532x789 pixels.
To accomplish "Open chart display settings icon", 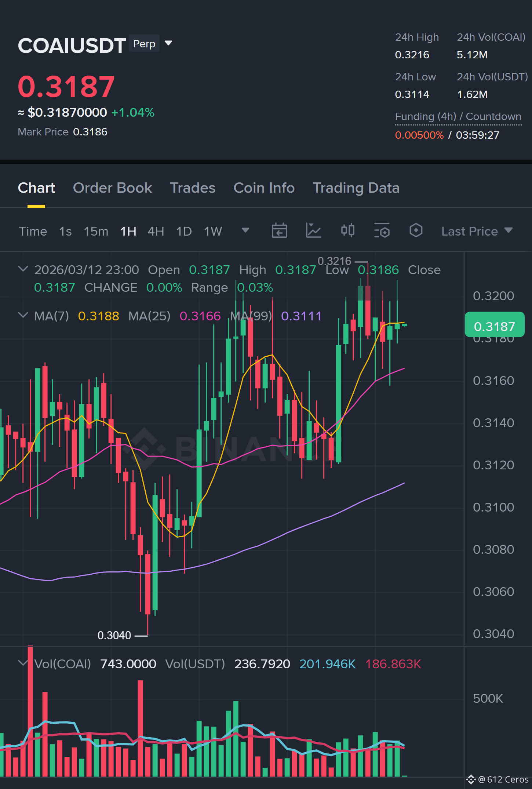I will 382,231.
